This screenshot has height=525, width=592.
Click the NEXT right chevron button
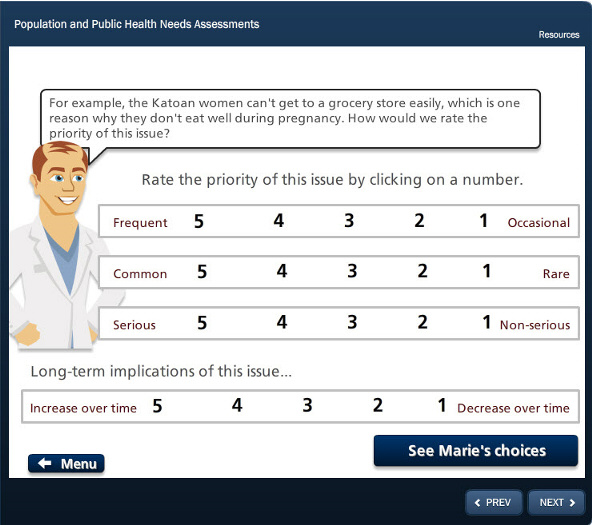(557, 502)
